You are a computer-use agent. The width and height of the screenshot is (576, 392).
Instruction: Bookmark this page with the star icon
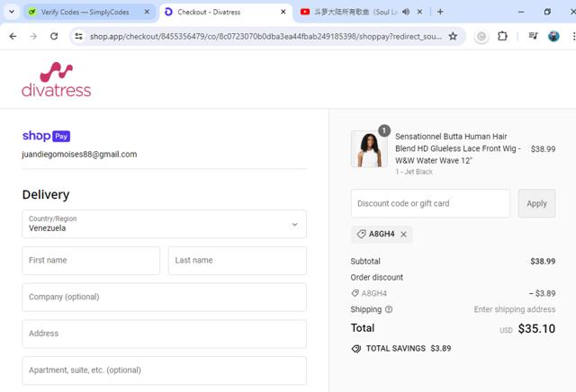(453, 36)
